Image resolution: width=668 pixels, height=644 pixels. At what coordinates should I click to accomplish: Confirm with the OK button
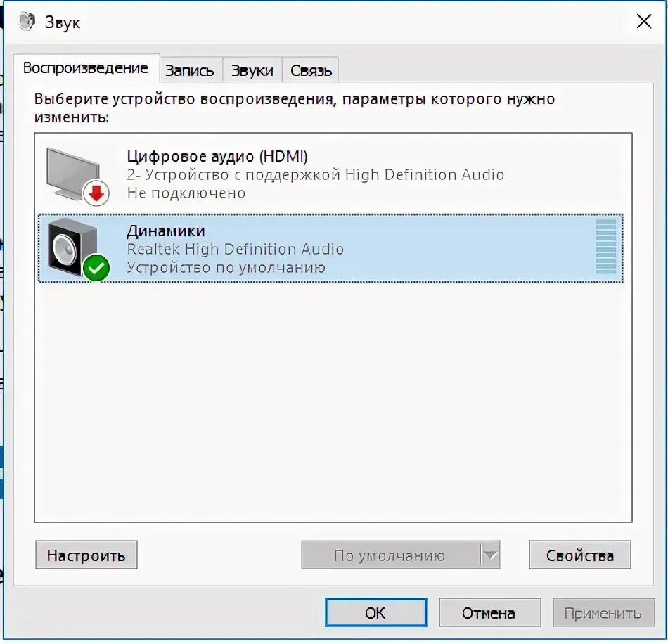(x=375, y=612)
